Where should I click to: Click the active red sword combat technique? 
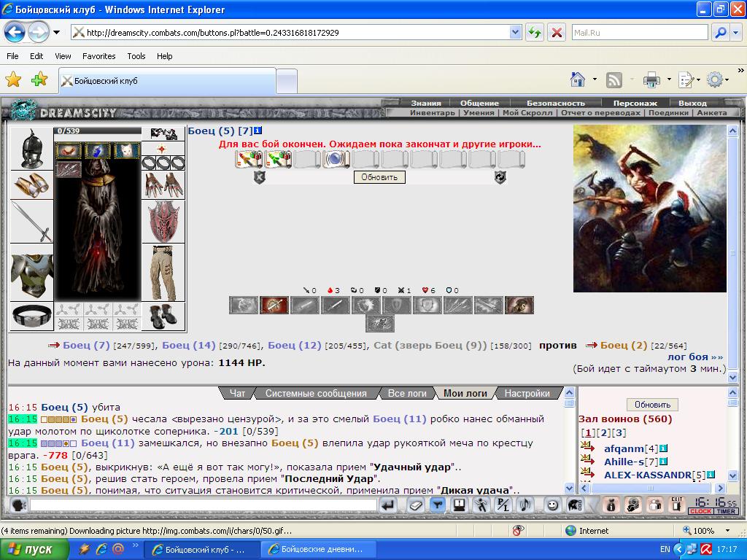click(274, 306)
